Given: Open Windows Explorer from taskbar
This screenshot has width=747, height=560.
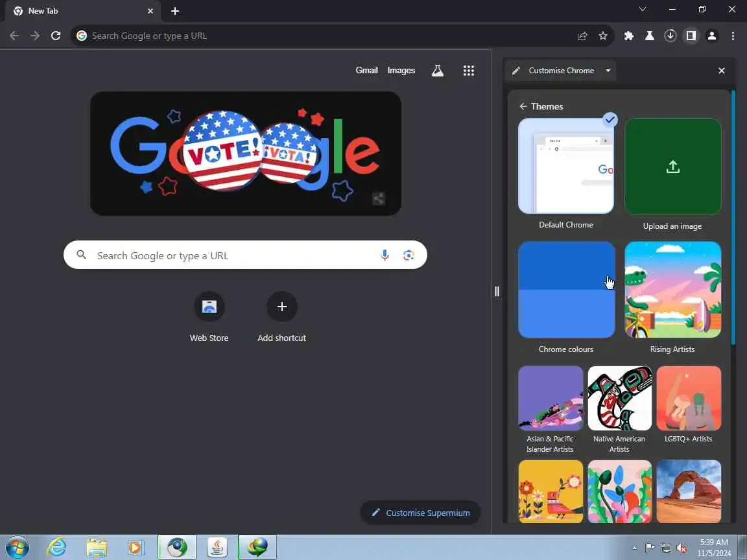Looking at the screenshot, I should [x=97, y=547].
